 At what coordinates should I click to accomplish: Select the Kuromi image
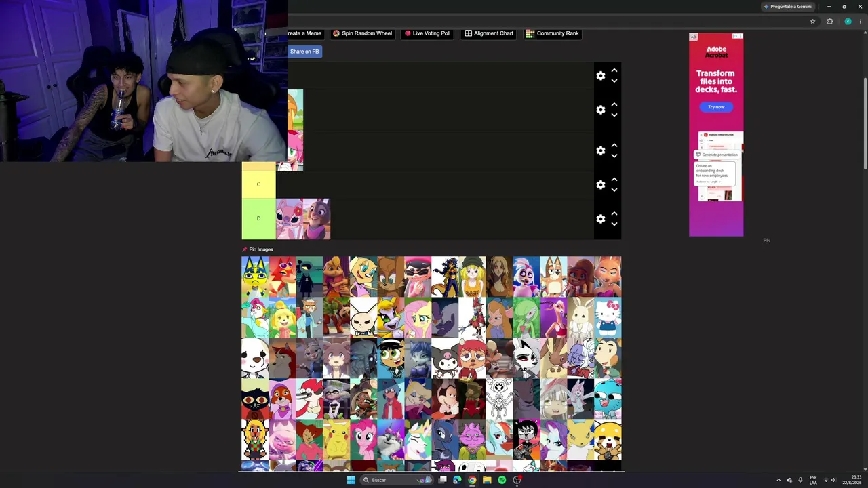pyautogui.click(x=445, y=358)
